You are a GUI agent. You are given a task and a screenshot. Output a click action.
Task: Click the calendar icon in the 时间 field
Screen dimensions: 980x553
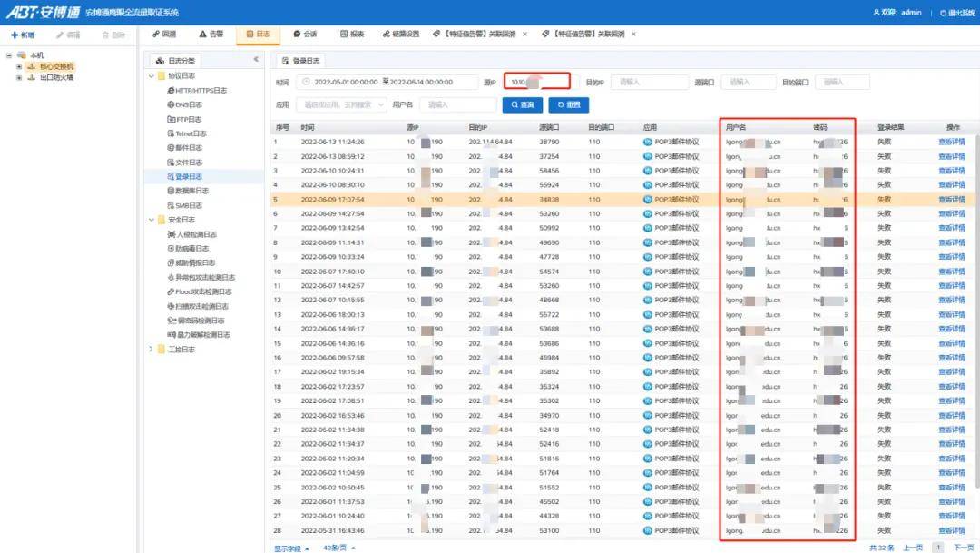[x=306, y=82]
